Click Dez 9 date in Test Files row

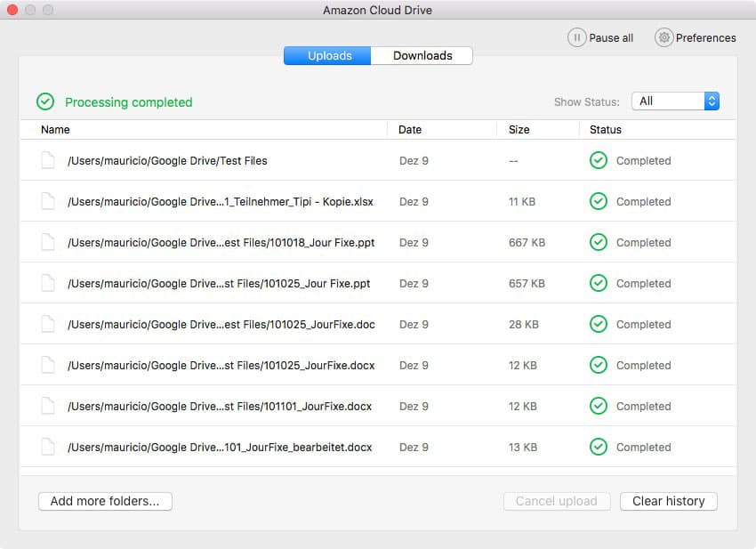414,161
